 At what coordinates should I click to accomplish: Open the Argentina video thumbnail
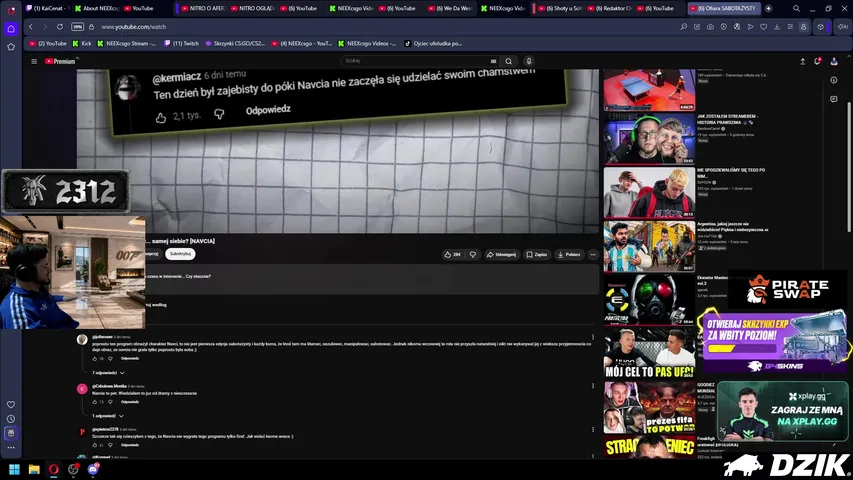point(649,246)
